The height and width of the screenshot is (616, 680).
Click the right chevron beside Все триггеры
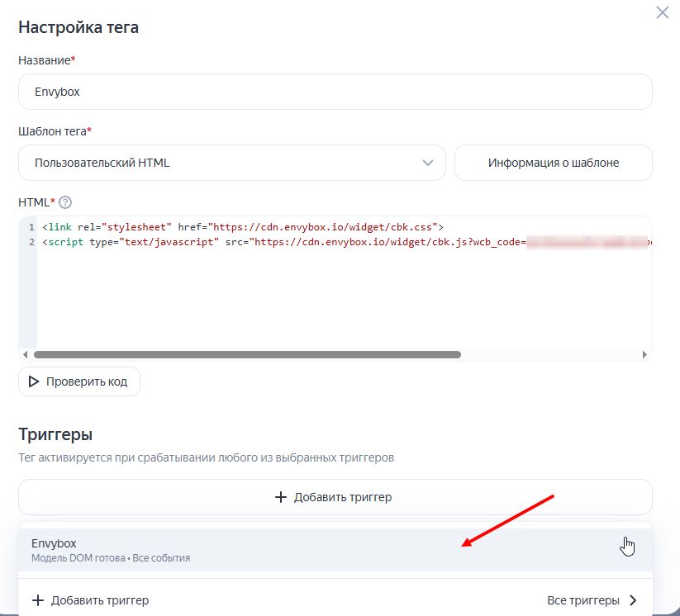633,600
